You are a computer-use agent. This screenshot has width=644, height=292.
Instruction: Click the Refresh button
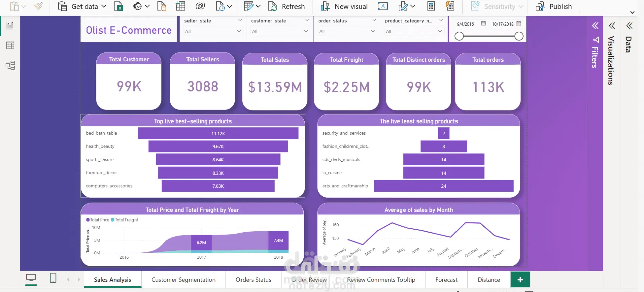click(x=287, y=6)
